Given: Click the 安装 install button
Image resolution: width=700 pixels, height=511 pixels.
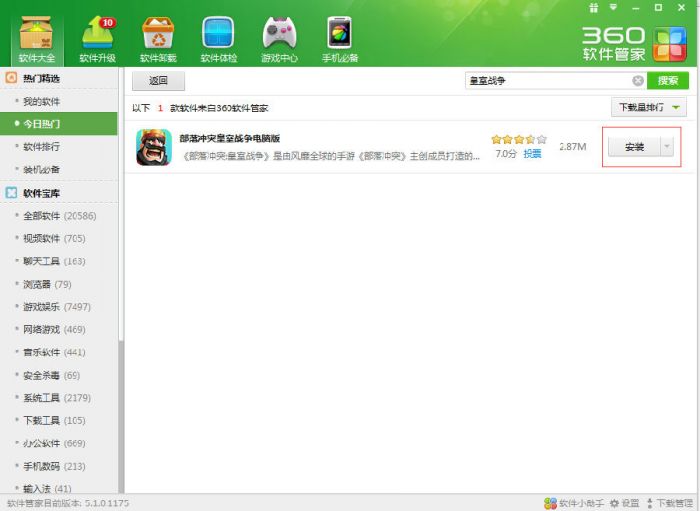Looking at the screenshot, I should [634, 147].
